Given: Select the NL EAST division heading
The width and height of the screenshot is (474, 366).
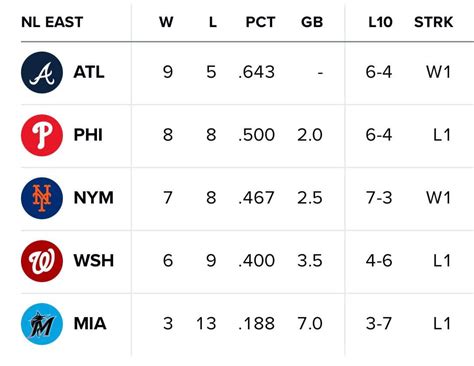Looking at the screenshot, I should (52, 22).
